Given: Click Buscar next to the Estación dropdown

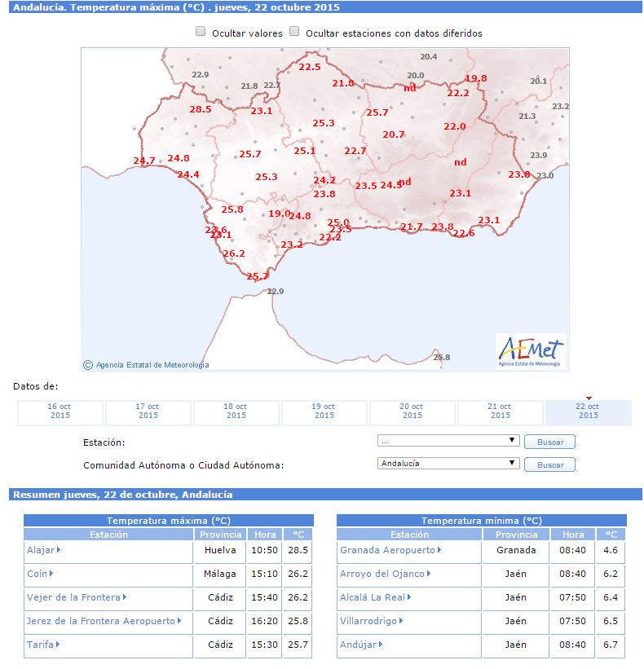Looking at the screenshot, I should pyautogui.click(x=549, y=442).
